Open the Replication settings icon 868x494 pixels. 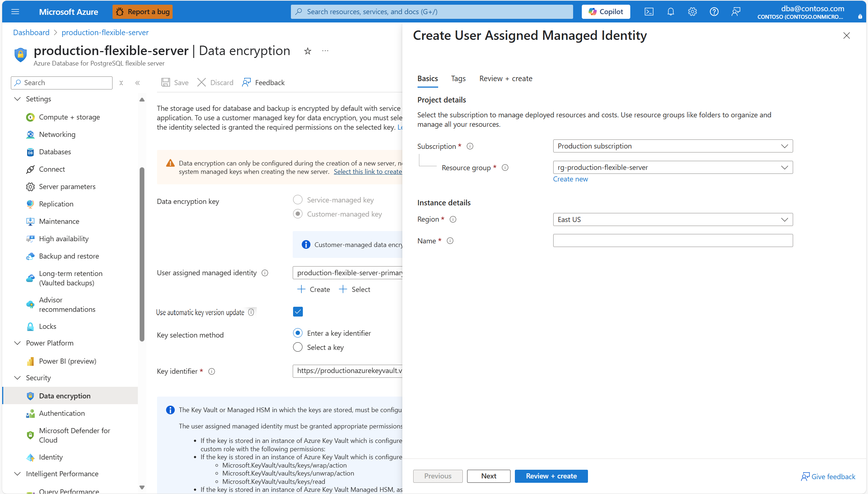click(x=30, y=204)
